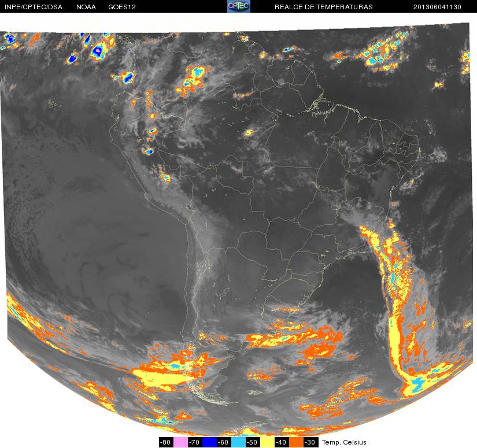This screenshot has width=477, height=448.
Task: Click the INPE/CPTEC/DSA header text
Action: [x=34, y=7]
